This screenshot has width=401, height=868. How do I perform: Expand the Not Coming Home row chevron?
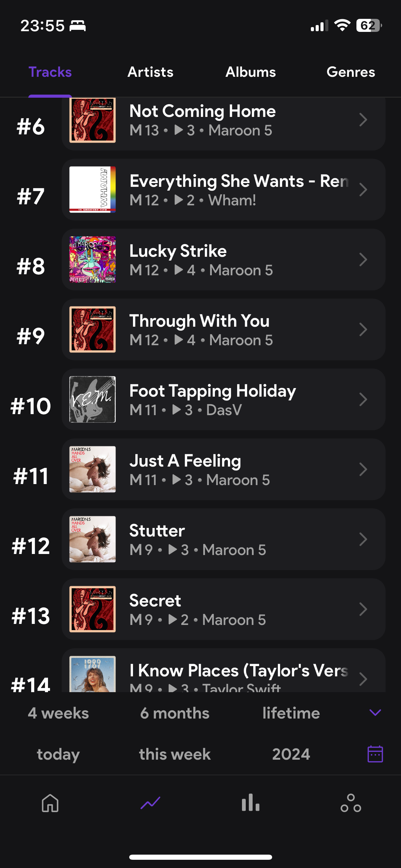[x=363, y=120]
